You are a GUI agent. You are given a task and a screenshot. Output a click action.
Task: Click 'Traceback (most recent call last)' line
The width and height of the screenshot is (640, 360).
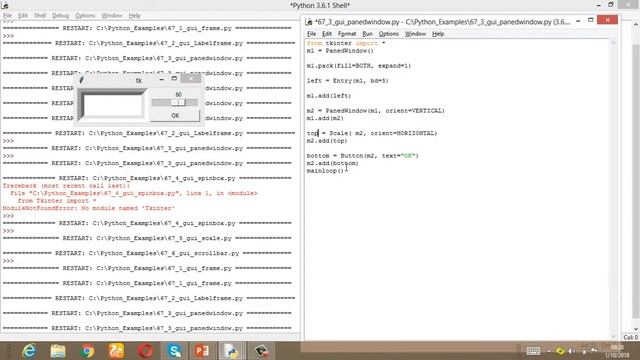[x=66, y=186]
